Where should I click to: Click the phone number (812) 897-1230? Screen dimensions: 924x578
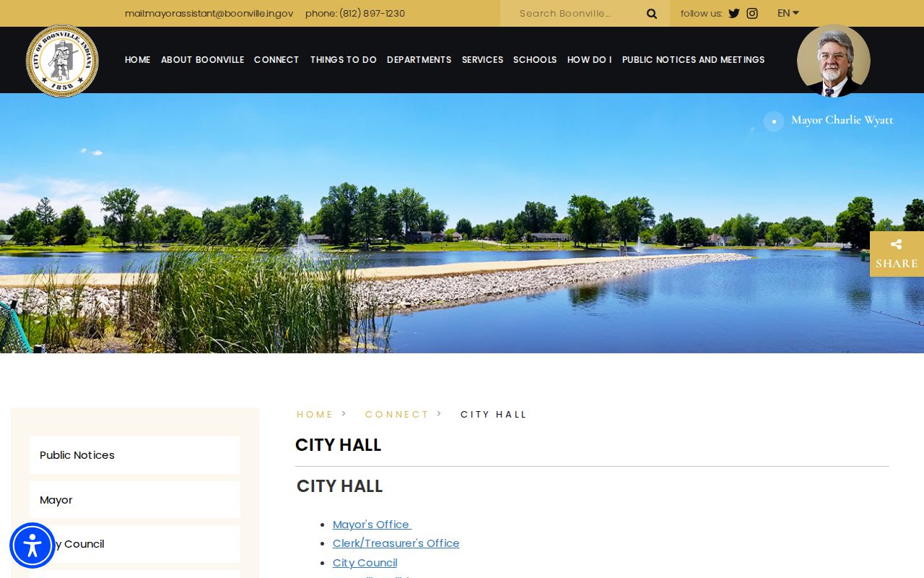point(372,13)
